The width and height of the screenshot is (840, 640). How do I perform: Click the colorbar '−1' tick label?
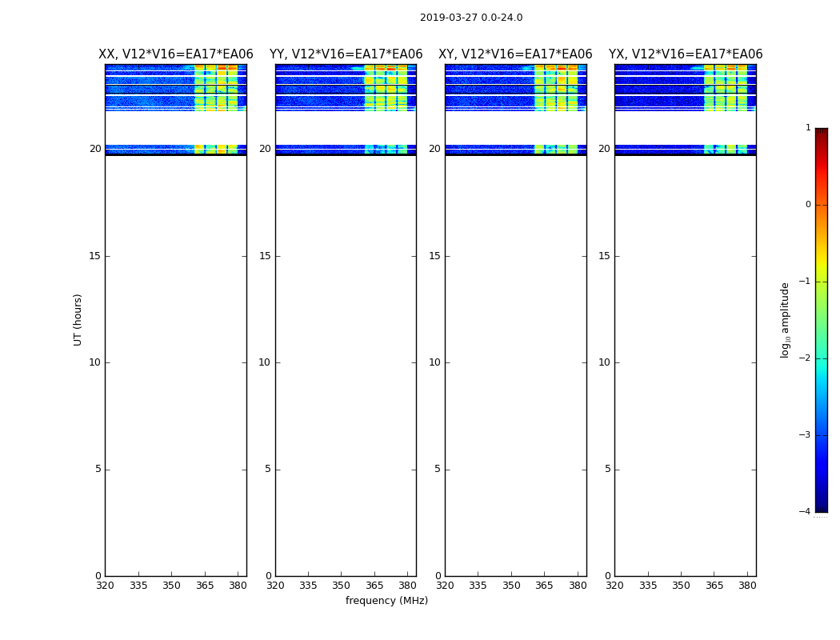tap(805, 282)
